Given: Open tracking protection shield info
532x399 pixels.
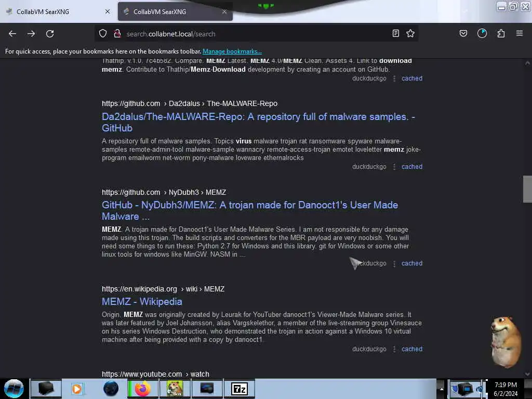Looking at the screenshot, I should click(103, 34).
